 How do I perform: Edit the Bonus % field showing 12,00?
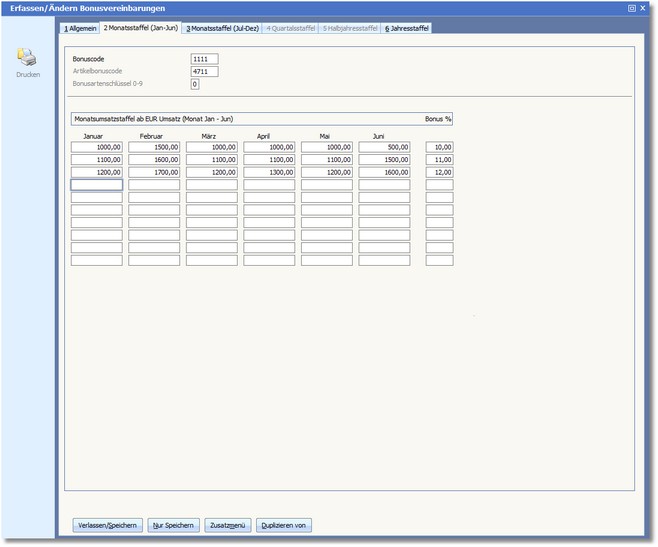coord(439,172)
